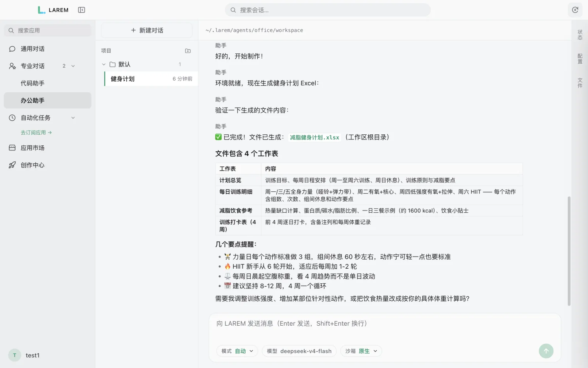Screen dimensions: 588x368
Task: Open the 沙箱 原生 dropdown
Action: (361, 351)
